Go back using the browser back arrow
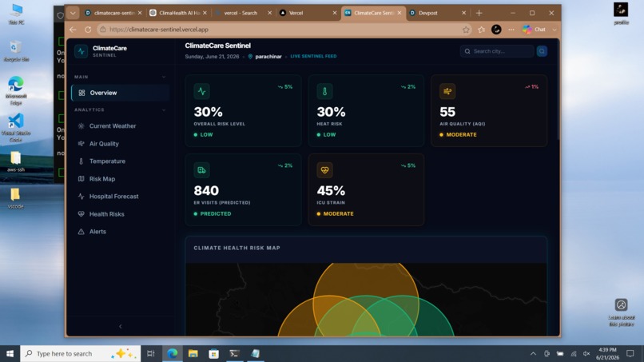Screen dimensions: 644x362 point(73,30)
